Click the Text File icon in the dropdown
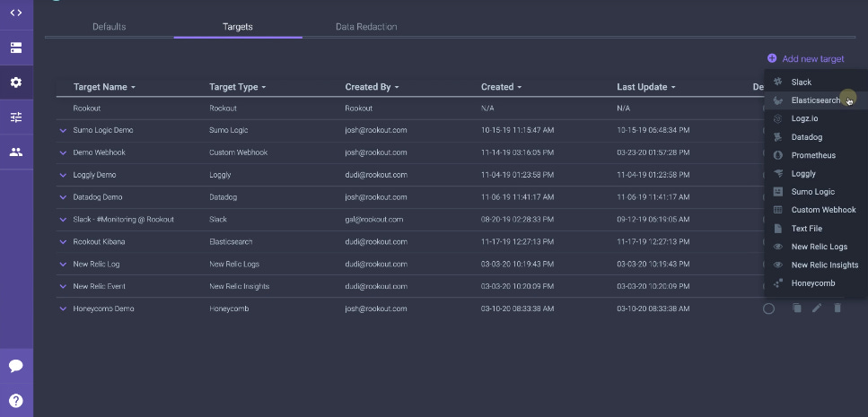868x417 pixels. coord(777,229)
